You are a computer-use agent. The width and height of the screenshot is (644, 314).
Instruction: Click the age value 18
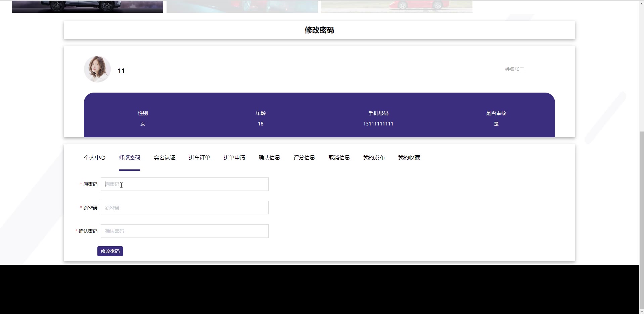point(261,124)
